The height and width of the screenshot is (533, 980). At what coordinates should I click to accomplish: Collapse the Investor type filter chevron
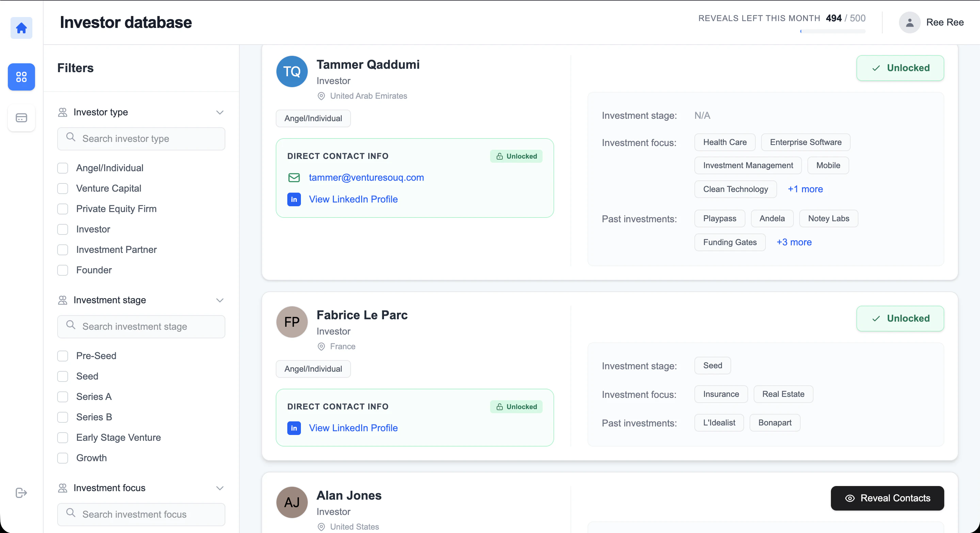(x=220, y=113)
